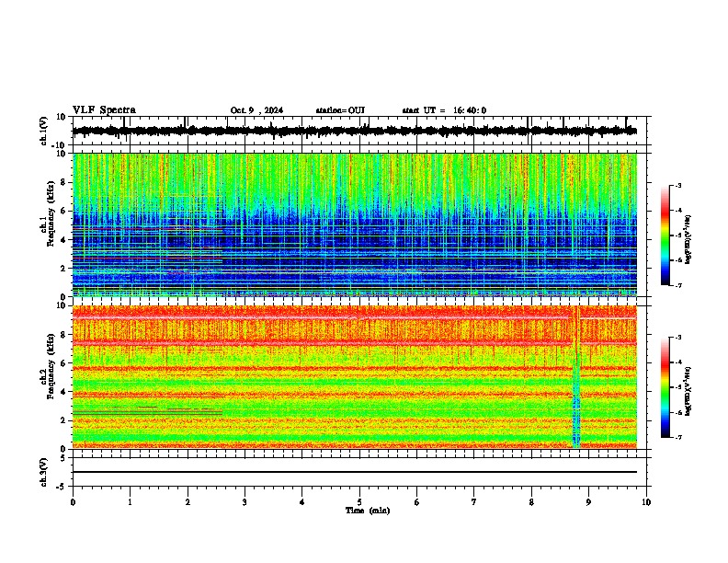The width and height of the screenshot is (728, 563).
Task: Click the "-7" label on ch.1 color bar
Action: [x=678, y=285]
